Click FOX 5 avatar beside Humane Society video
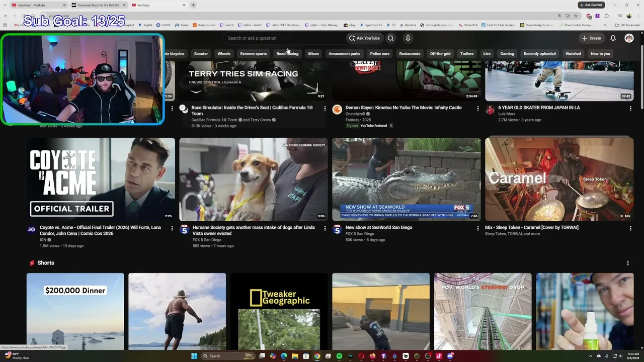The image size is (644, 362). click(x=184, y=230)
